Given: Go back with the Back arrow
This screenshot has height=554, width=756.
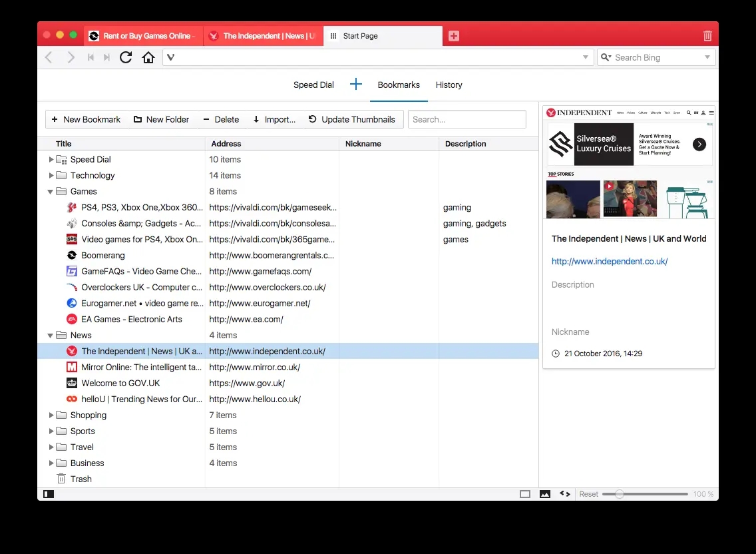Looking at the screenshot, I should (x=49, y=57).
